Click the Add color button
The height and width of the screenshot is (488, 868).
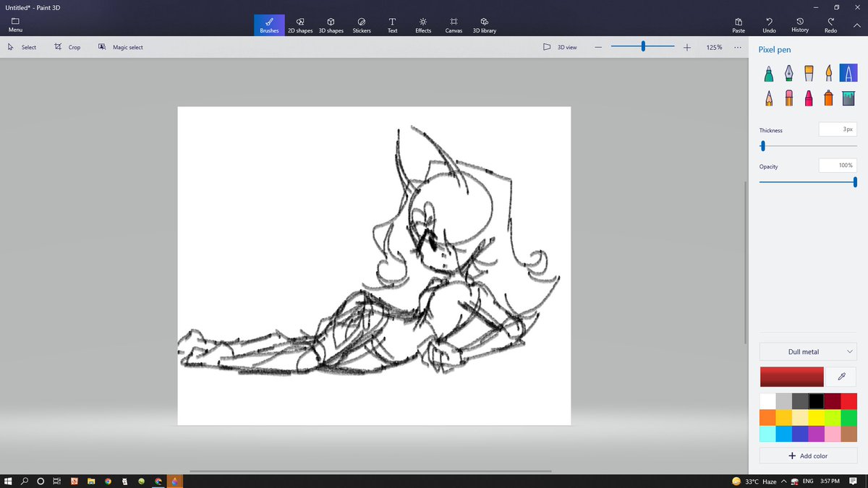click(808, 456)
